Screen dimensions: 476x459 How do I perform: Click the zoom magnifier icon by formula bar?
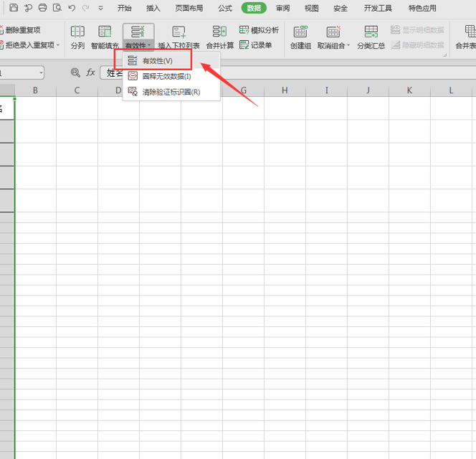click(x=75, y=72)
